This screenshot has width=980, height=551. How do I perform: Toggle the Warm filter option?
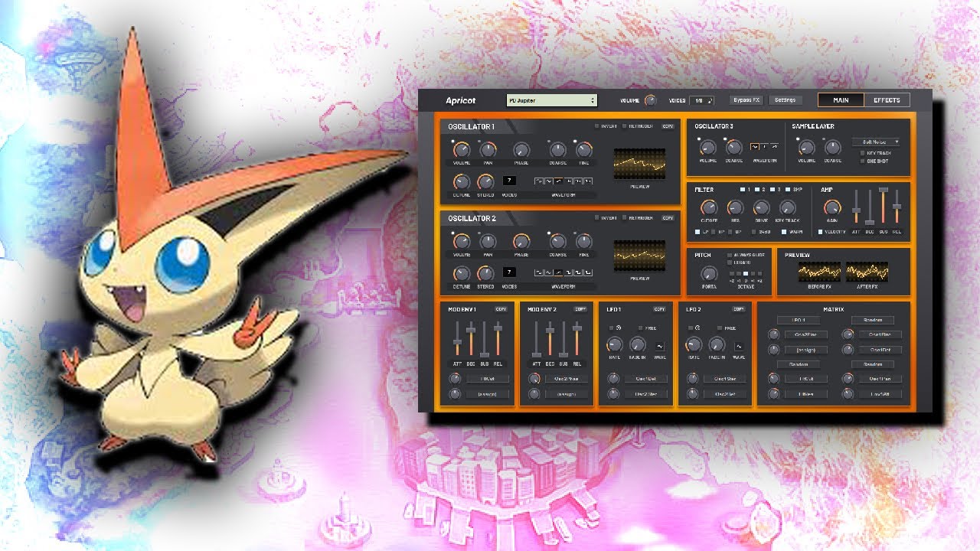784,232
